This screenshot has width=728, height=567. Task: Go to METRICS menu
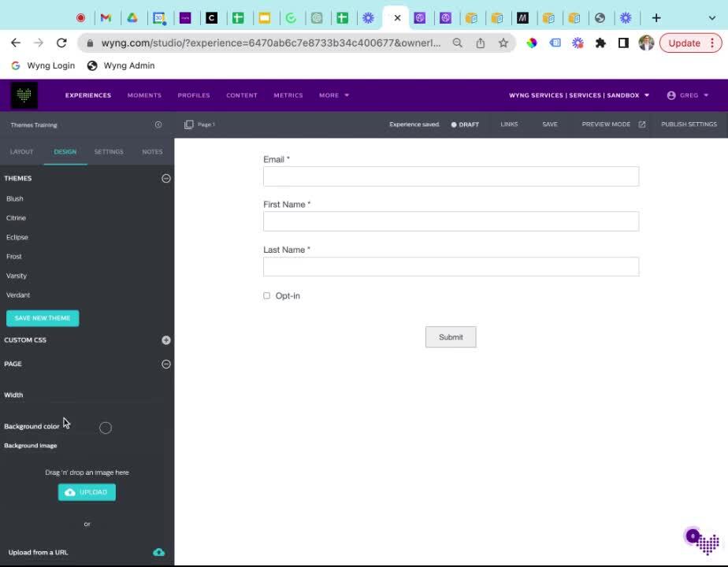point(288,95)
